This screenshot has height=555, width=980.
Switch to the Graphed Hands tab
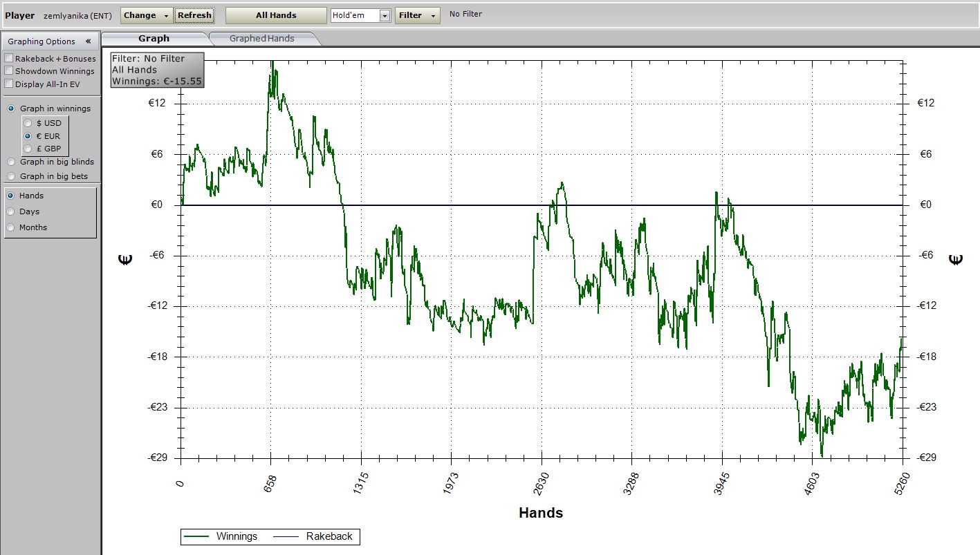(262, 39)
